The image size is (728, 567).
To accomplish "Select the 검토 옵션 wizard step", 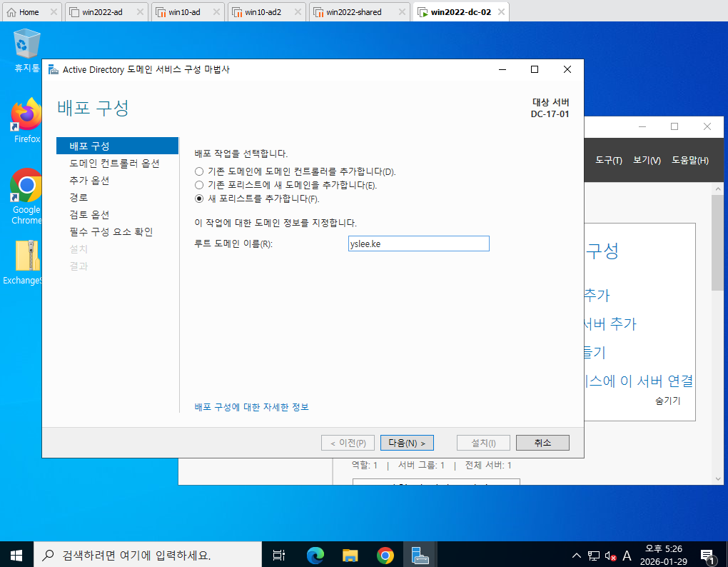I will click(x=89, y=214).
